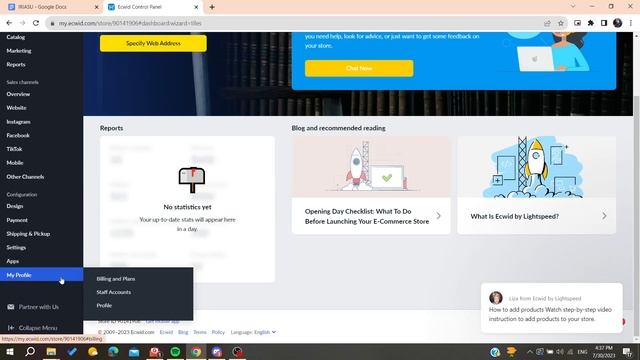Open Catalog in sidebar
This screenshot has width=640, height=360.
(x=16, y=37)
